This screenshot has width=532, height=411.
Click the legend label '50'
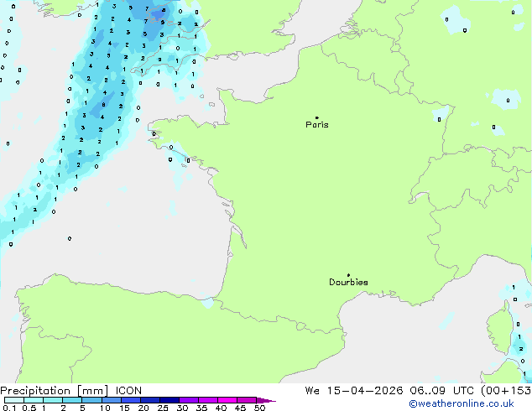click(259, 408)
